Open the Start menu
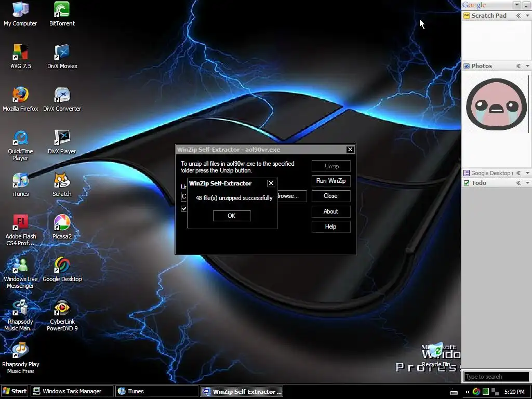Screen dimensions: 532x399 coord(15,391)
